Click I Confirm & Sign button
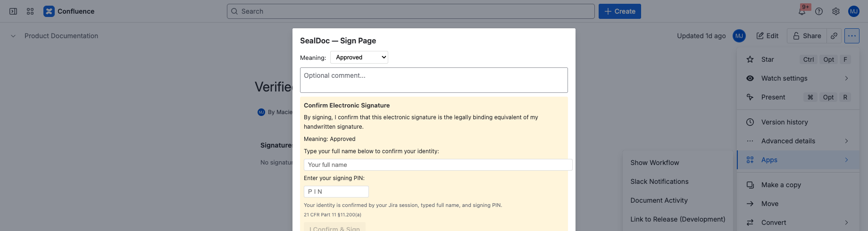 pos(334,227)
